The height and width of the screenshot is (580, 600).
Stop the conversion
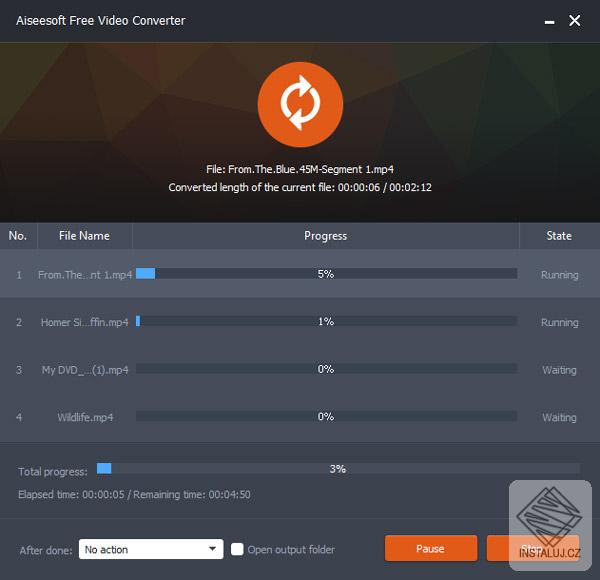pos(533,548)
